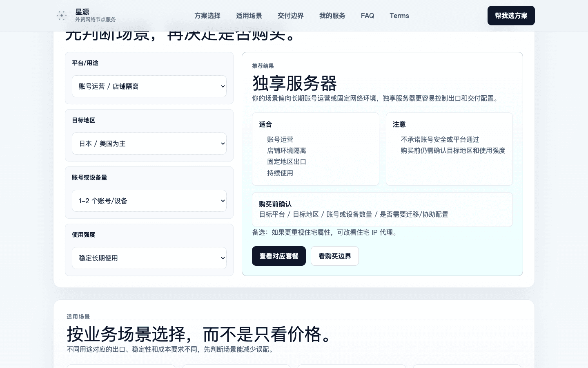Go to 适用场景 in the navigation
Viewport: 588px width, 368px height.
249,16
